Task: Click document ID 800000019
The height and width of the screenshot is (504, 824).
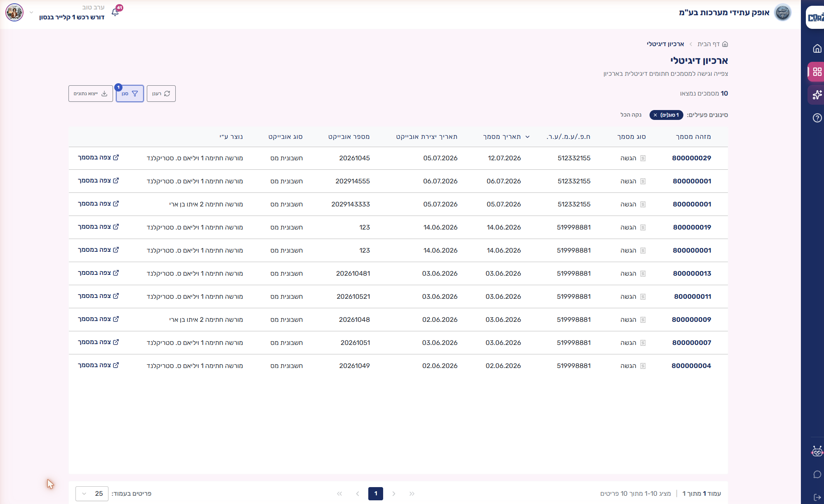Action: click(692, 227)
